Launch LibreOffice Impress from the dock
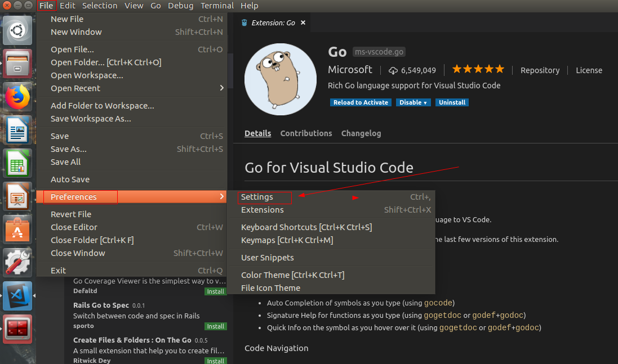Screen dimensions: 618x364 click(17, 196)
